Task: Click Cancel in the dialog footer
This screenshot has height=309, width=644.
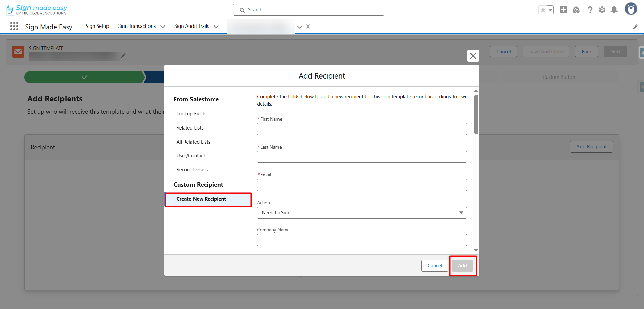Action: 434,266
